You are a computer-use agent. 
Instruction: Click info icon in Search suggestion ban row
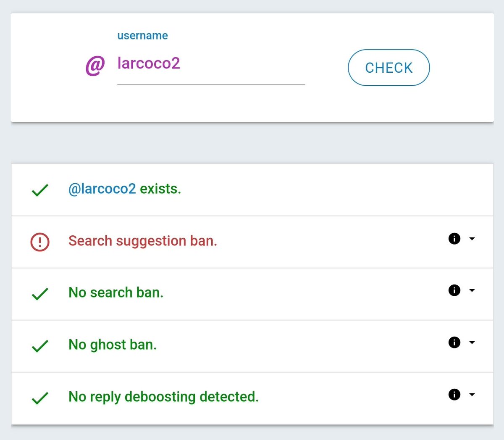pyautogui.click(x=454, y=239)
